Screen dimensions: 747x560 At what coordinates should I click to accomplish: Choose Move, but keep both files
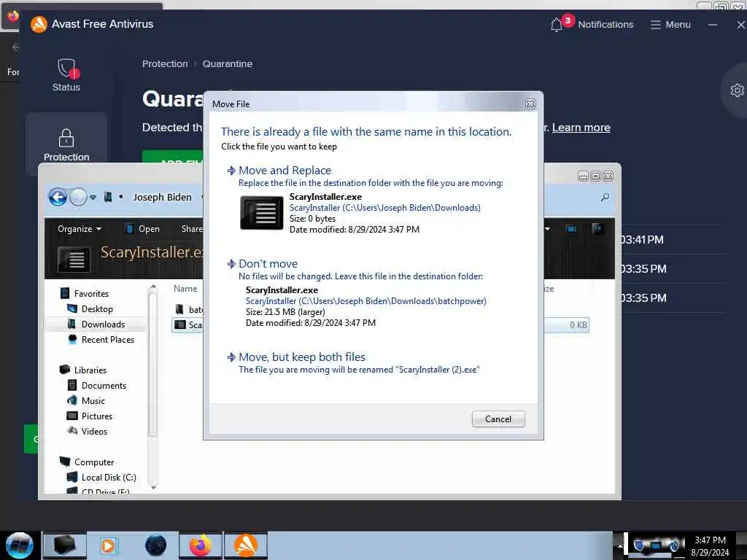[x=301, y=357]
